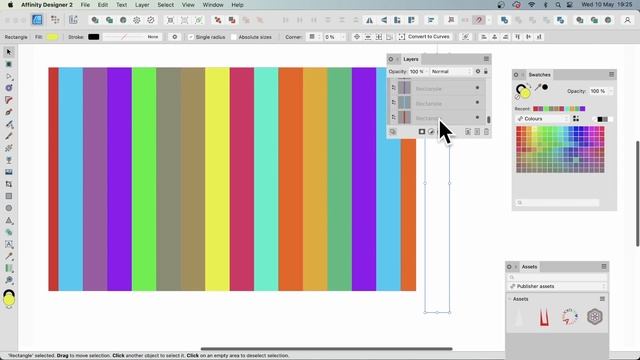Select the red U-shaped asset thumbnail
Viewport: 640px width, 360px height.
coord(544,317)
